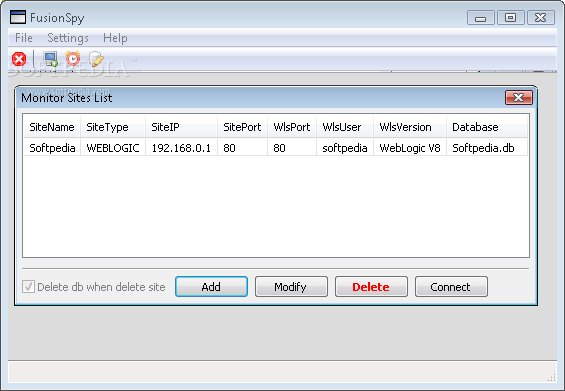
Task: Maximize the FusionSpy window
Action: pos(511,17)
